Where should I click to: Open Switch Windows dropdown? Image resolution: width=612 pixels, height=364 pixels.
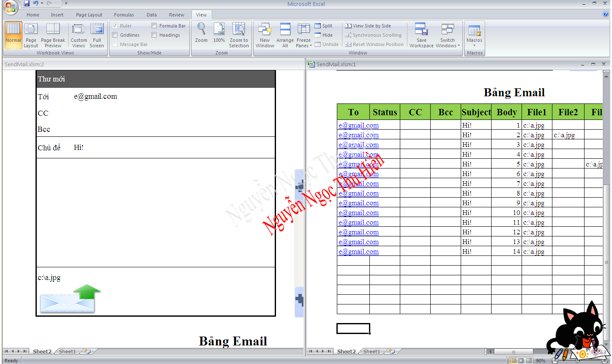(x=448, y=35)
